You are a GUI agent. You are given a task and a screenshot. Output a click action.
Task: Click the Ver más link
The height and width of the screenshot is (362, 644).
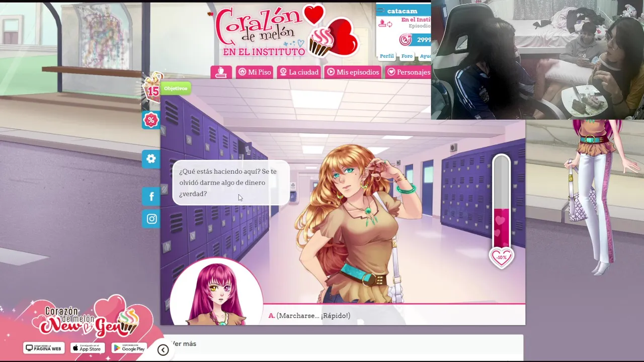click(x=184, y=344)
